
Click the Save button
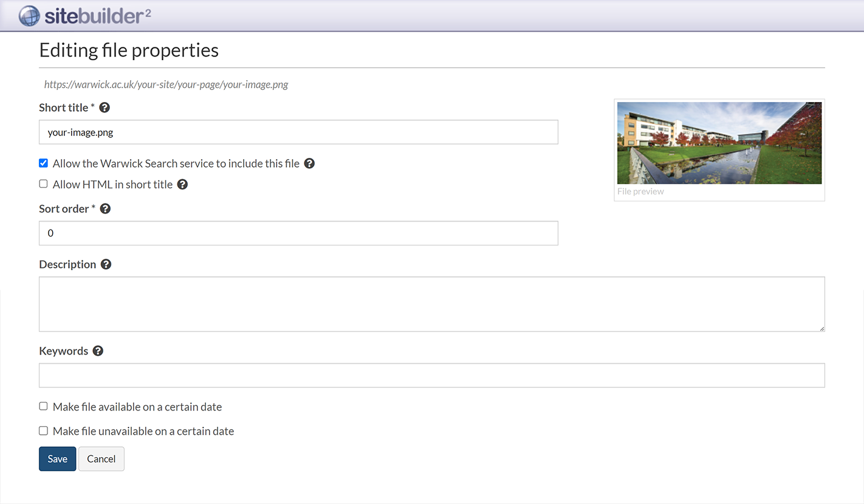(57, 458)
